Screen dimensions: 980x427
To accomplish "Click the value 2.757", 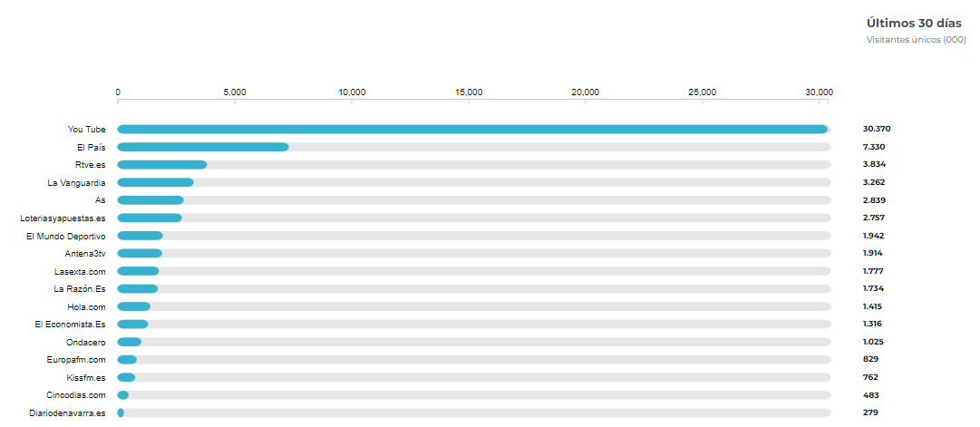I will tap(874, 218).
